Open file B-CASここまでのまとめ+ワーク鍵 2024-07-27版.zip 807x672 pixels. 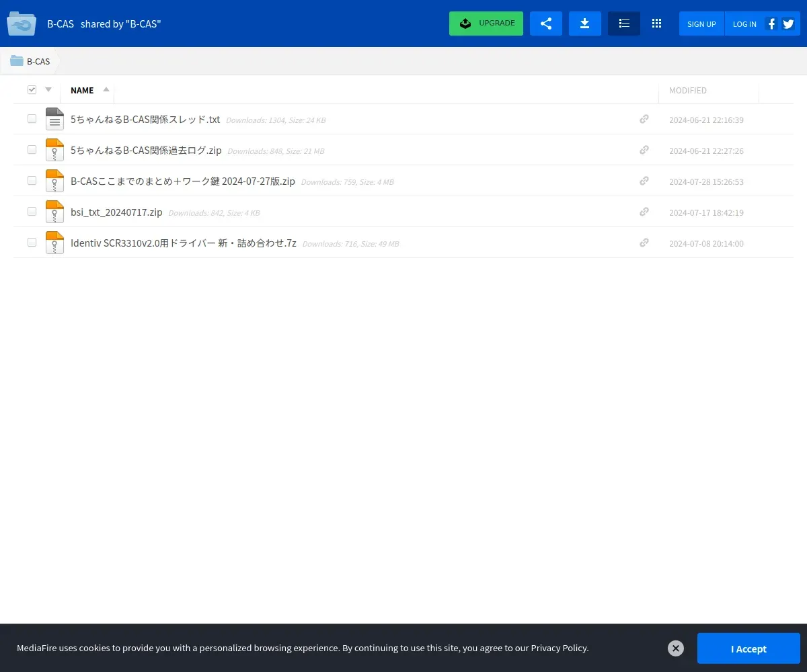tap(183, 181)
